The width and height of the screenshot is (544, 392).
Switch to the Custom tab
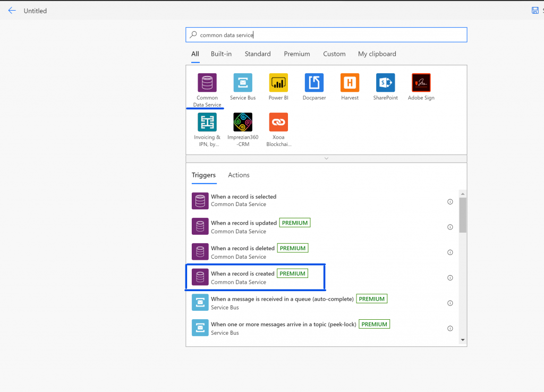[335, 54]
